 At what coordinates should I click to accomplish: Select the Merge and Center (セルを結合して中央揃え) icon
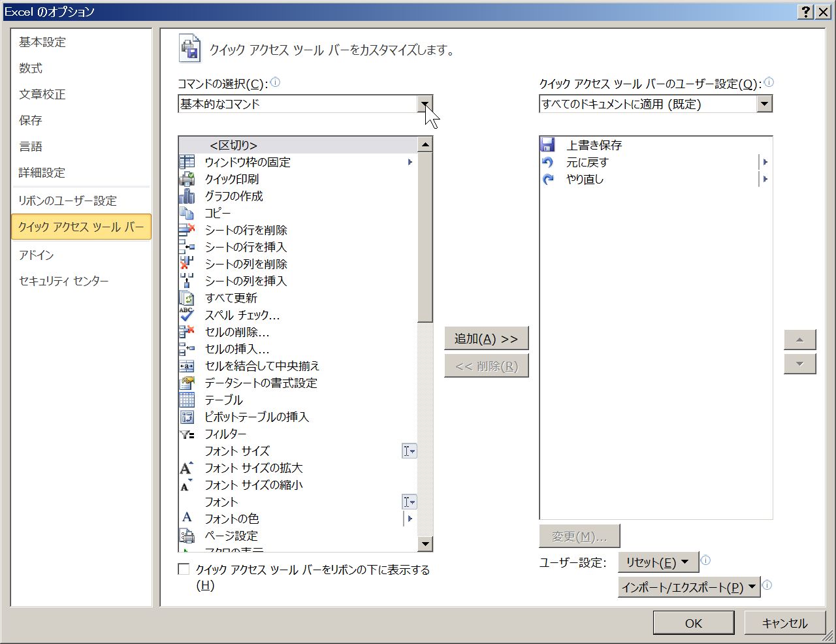(x=187, y=366)
